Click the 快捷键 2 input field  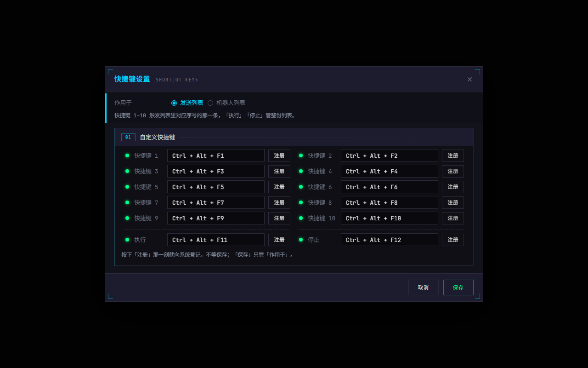(x=390, y=155)
